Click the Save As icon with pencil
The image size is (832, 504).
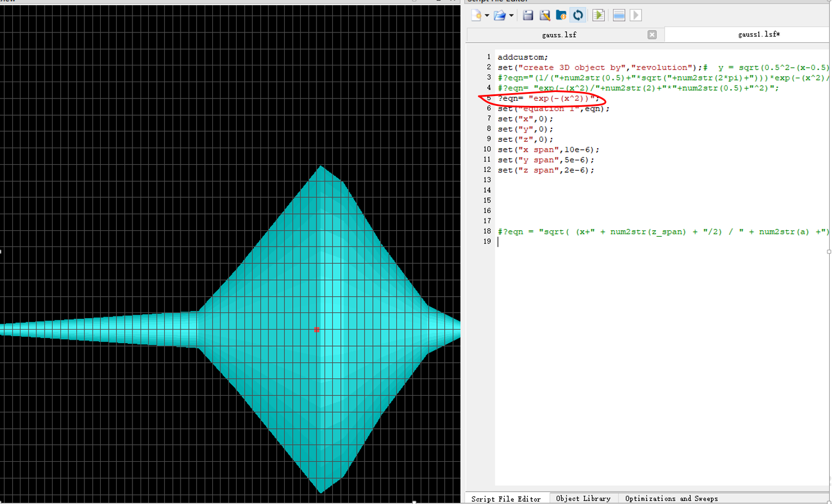(544, 16)
